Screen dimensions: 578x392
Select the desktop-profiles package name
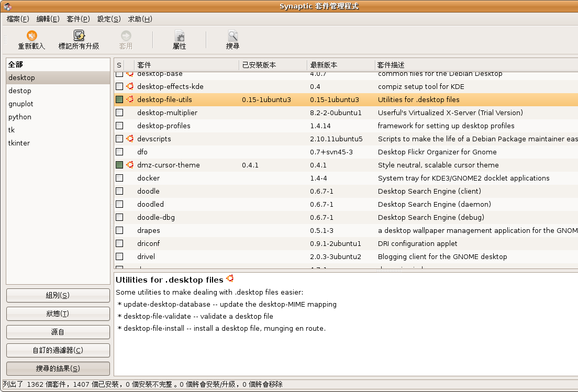[164, 126]
